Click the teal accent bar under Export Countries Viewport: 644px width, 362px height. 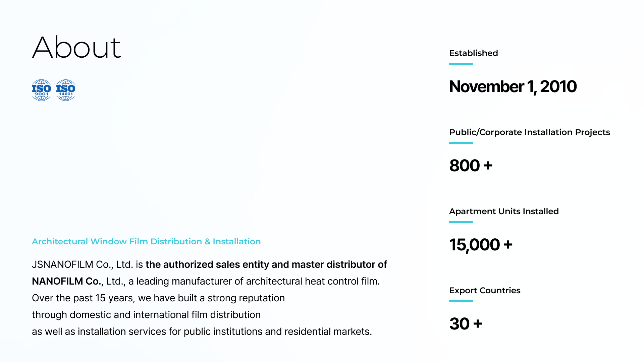pyautogui.click(x=461, y=301)
